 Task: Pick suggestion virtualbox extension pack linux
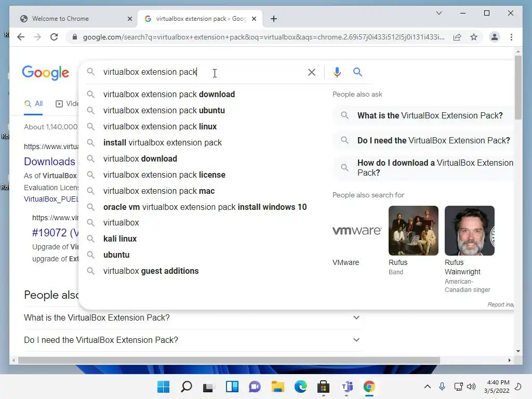(x=160, y=127)
